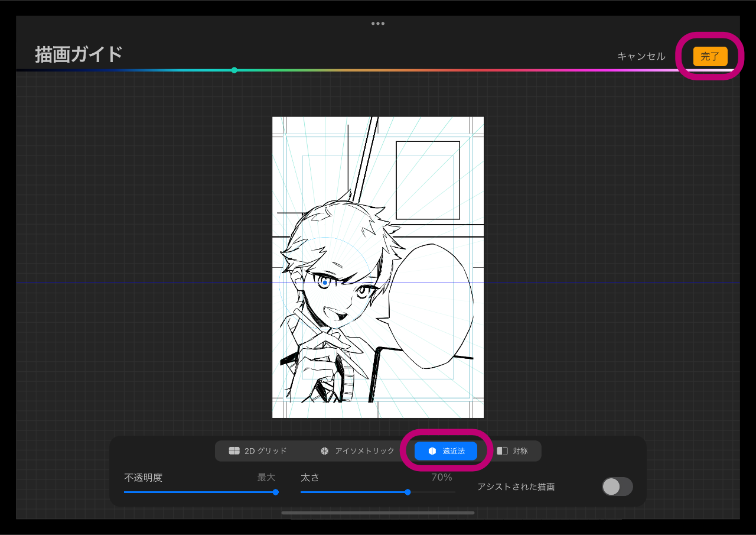This screenshot has height=535, width=756.
Task: Click the teal handle on guide color bar
Action: point(234,70)
